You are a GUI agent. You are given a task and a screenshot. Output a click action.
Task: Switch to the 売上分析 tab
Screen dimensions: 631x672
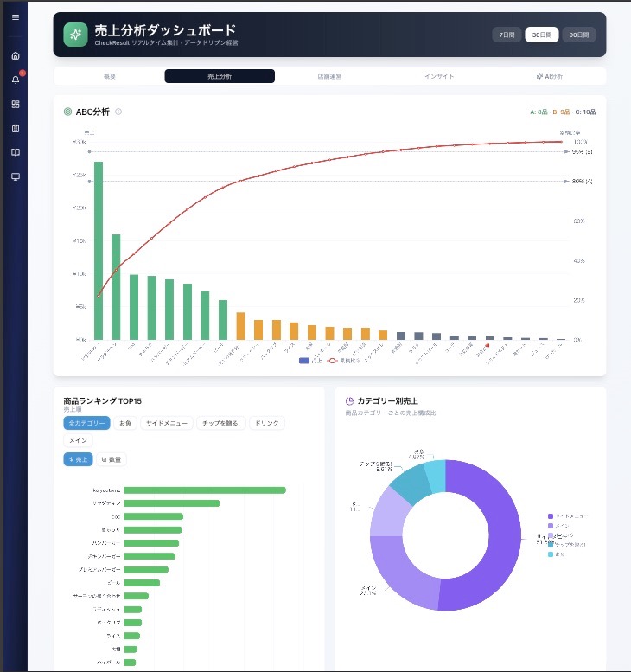point(220,76)
